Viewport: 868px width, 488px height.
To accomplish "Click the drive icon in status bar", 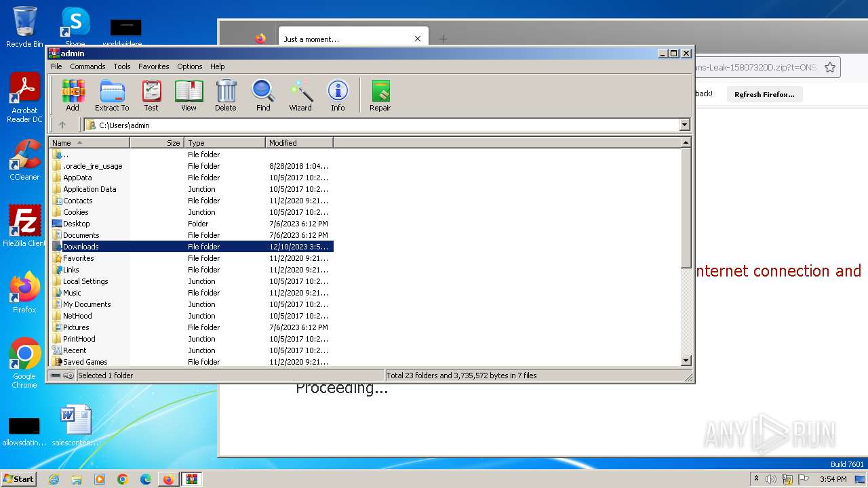I will click(56, 375).
